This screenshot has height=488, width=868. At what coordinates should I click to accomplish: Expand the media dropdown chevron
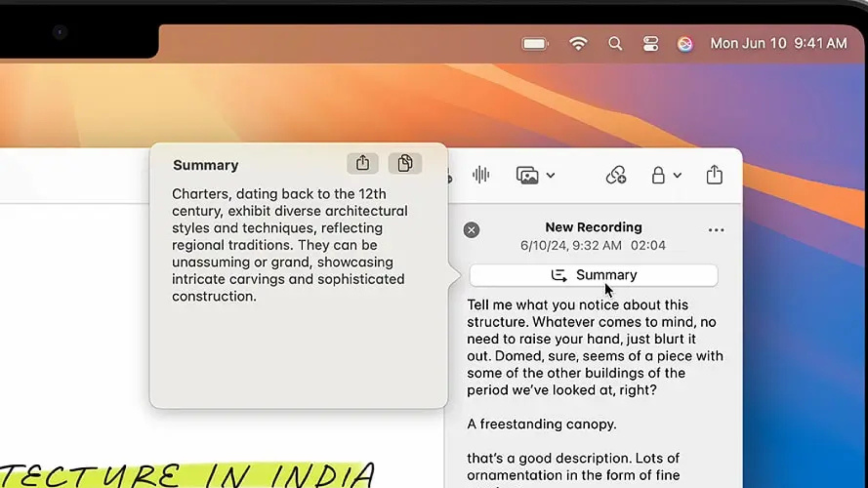550,175
